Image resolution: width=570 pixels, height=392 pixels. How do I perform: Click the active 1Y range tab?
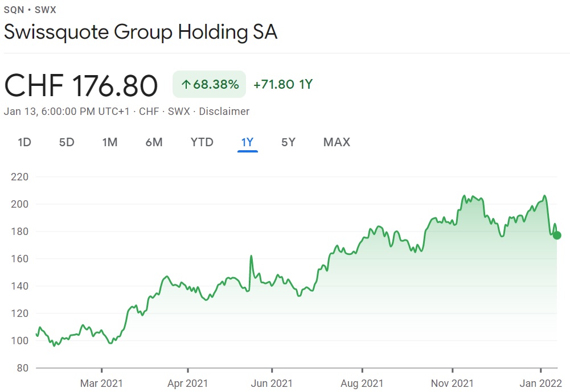coord(247,142)
